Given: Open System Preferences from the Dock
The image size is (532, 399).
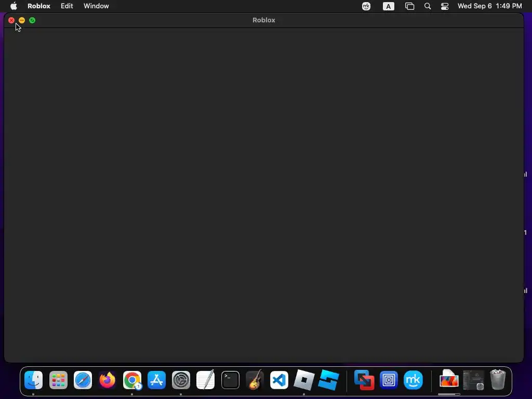Looking at the screenshot, I should pos(181,380).
